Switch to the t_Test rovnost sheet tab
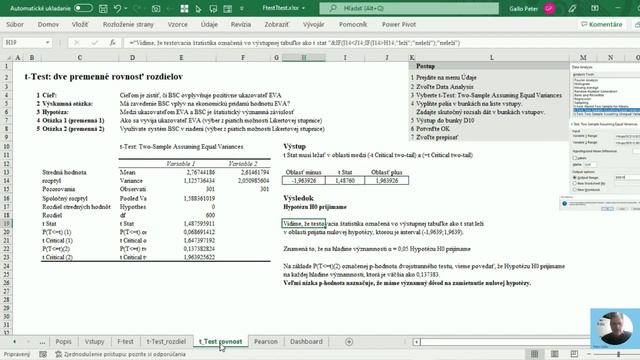The height and width of the screenshot is (360, 640). coord(220,342)
